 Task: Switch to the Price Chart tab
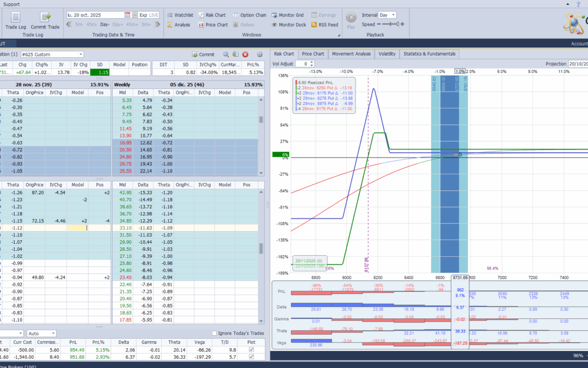coord(313,53)
